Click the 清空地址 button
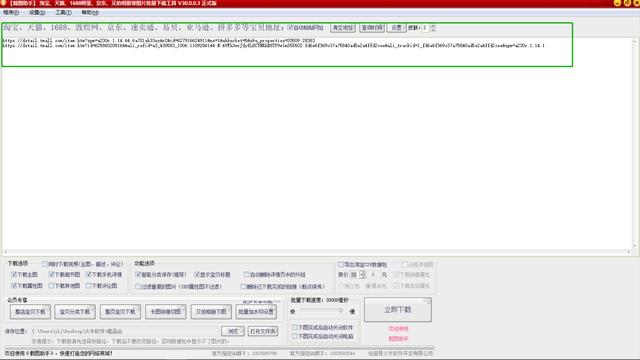The width and height of the screenshot is (640, 360). tap(342, 28)
